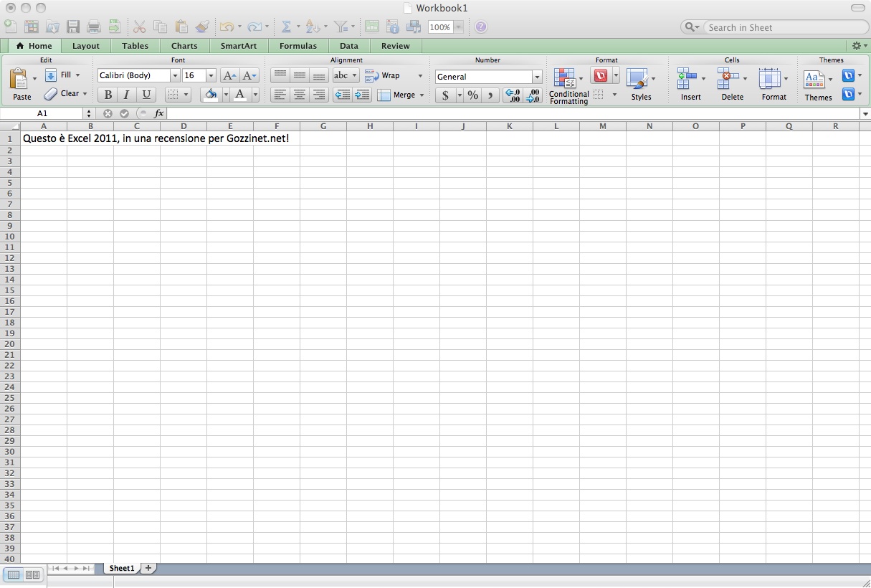Expand the Fill dropdown in Edit group
This screenshot has width=871, height=588.
coord(77,75)
